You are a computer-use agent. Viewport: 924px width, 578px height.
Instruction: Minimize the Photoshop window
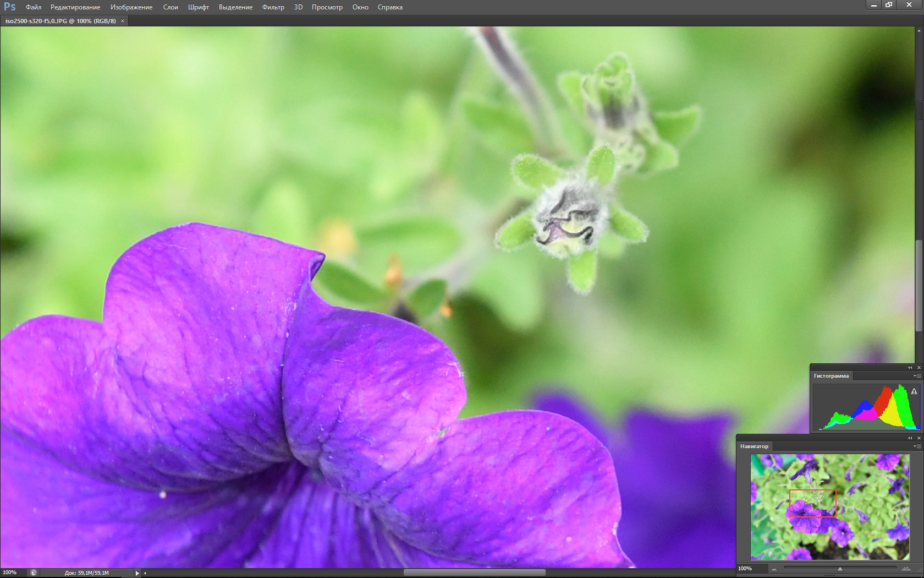(873, 5)
